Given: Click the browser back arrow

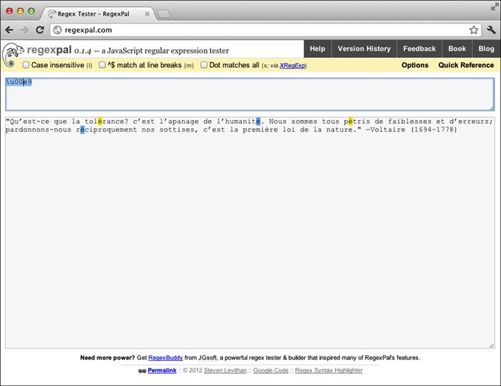Looking at the screenshot, I should pyautogui.click(x=9, y=30).
